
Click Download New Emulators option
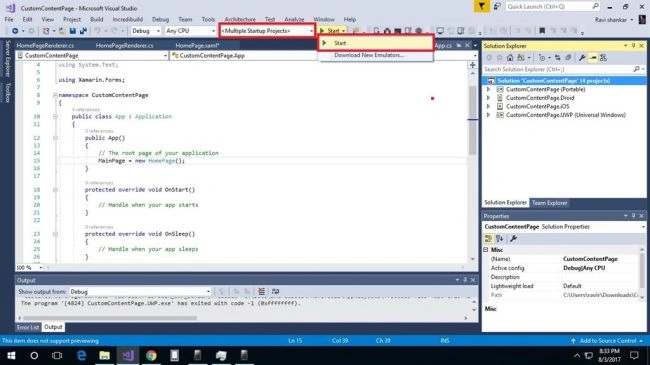click(369, 55)
